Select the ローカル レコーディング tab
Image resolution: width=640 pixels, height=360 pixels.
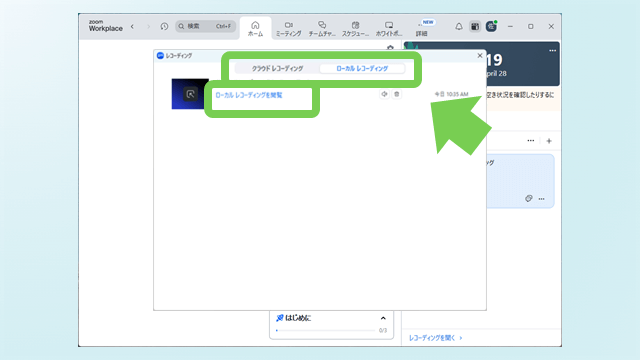pyautogui.click(x=362, y=69)
